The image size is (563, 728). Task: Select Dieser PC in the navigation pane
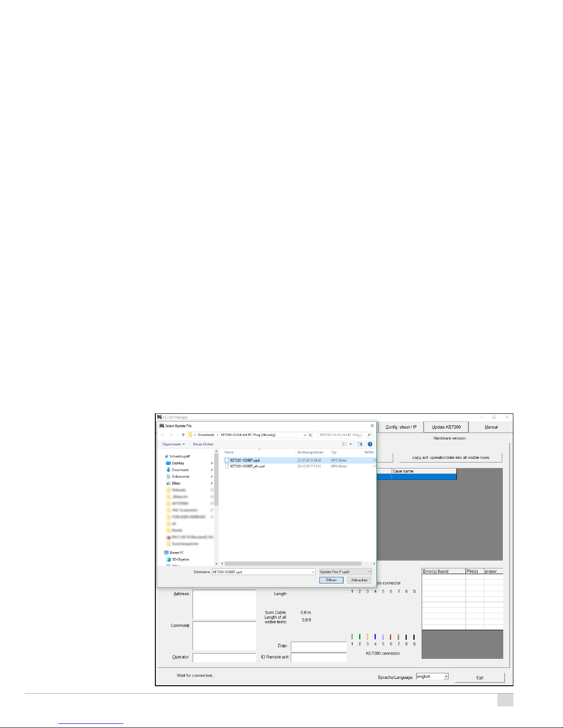176,553
